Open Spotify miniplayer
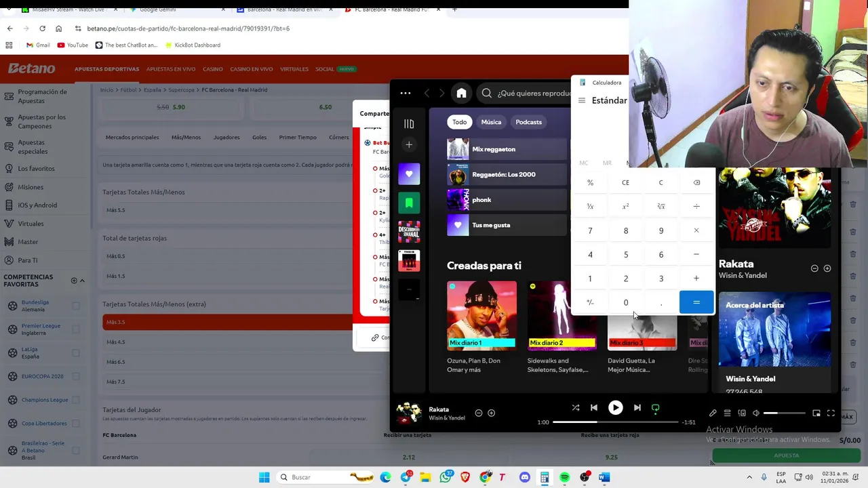868x488 pixels. tap(816, 413)
